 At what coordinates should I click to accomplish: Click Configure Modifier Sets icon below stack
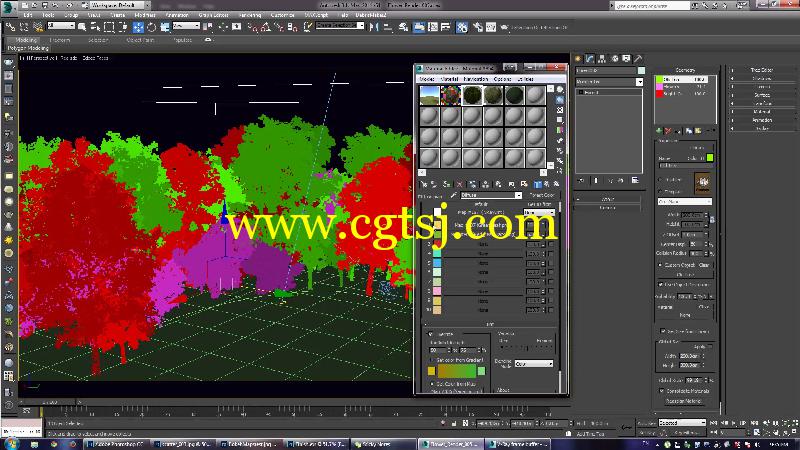pos(635,180)
